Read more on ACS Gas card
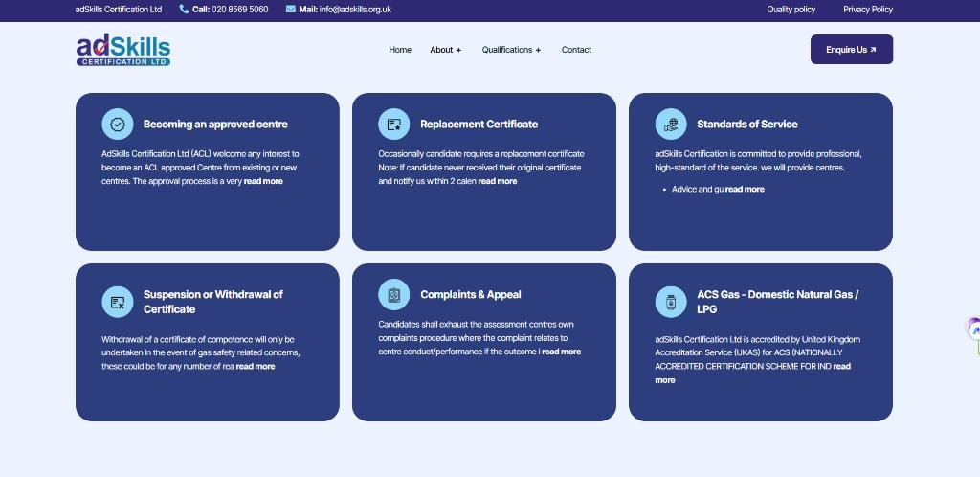This screenshot has height=477, width=980. click(x=752, y=374)
